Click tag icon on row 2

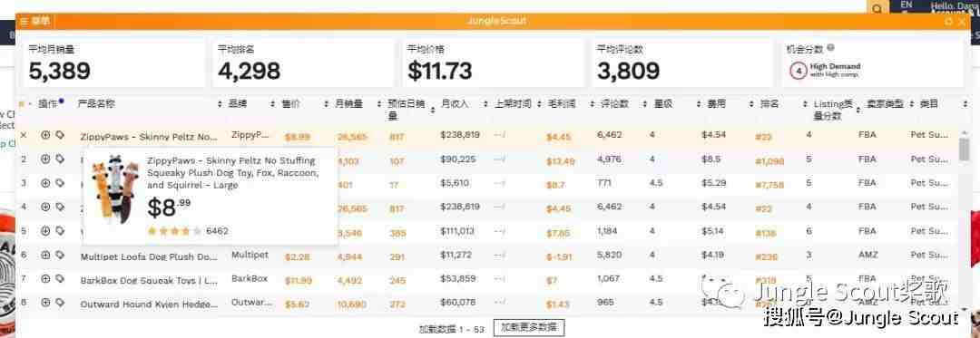click(59, 159)
